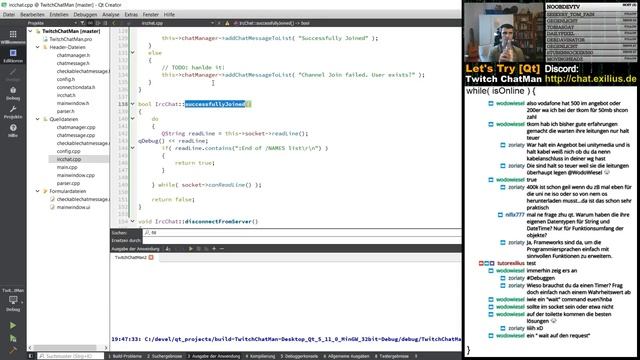Image resolution: width=640 pixels, height=360 pixels.
Task: Fold the do-while block
Action: click(x=133, y=119)
